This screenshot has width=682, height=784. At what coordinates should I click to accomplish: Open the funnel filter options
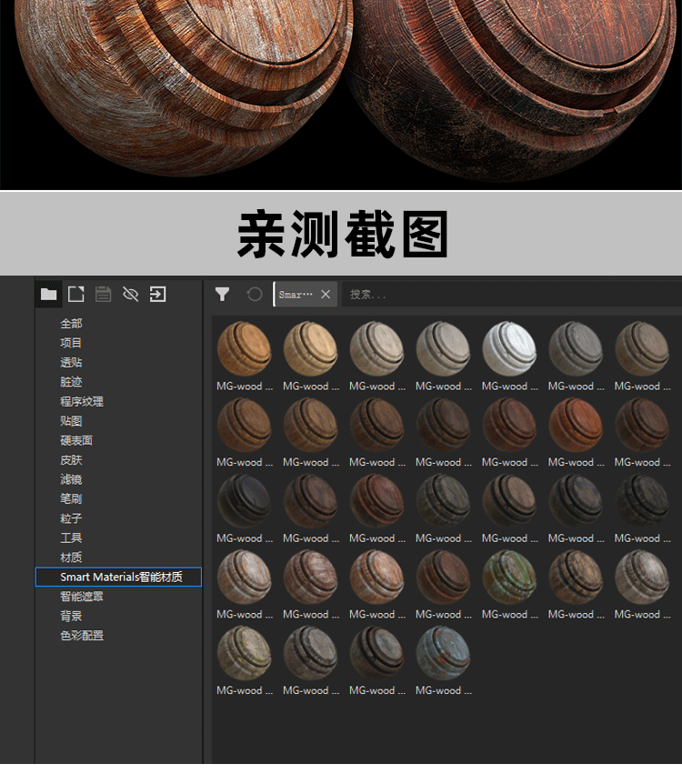[x=222, y=294]
